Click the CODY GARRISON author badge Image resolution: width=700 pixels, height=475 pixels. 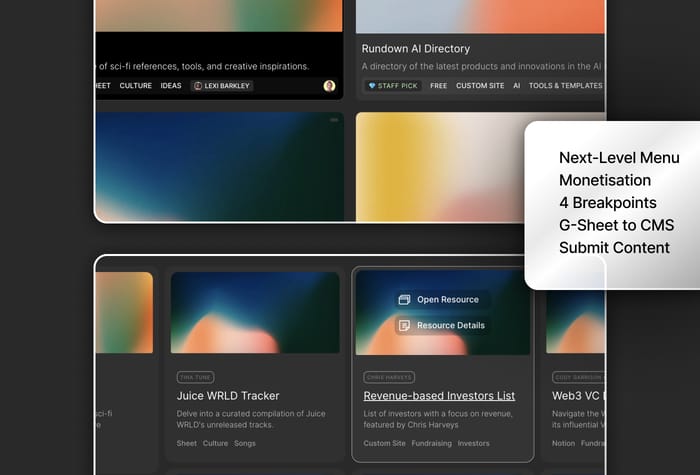click(578, 377)
